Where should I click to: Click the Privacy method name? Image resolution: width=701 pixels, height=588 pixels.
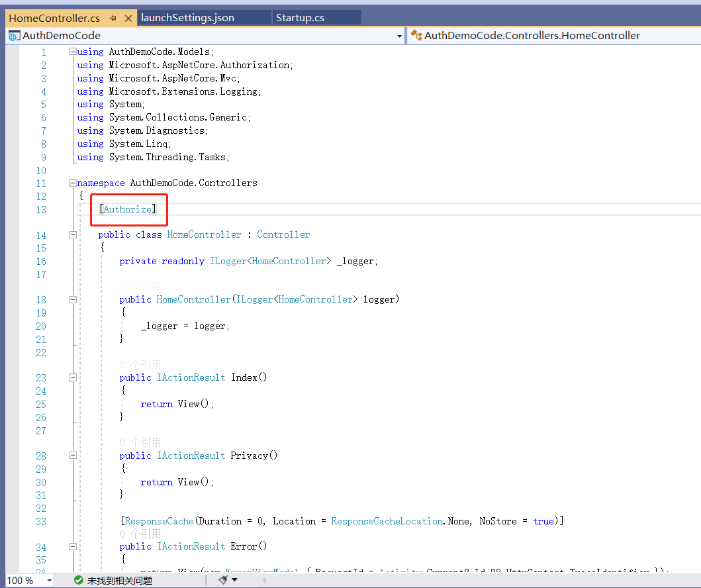(249, 456)
